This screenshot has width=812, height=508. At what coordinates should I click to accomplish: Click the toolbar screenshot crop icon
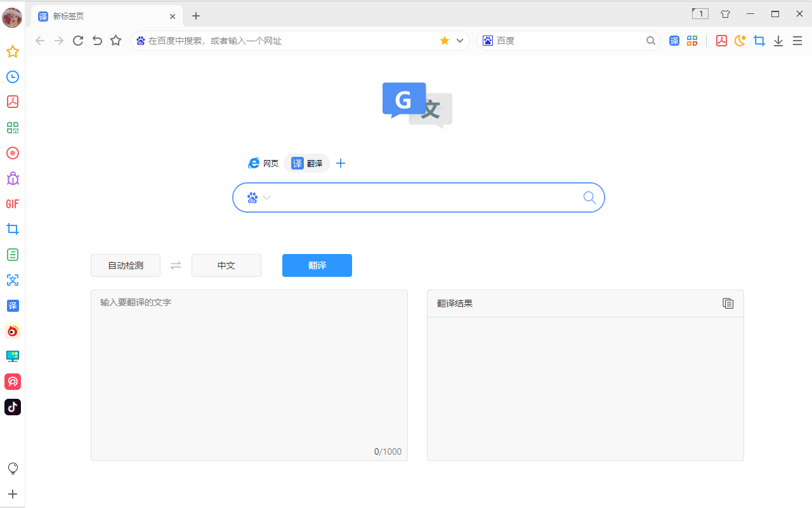pyautogui.click(x=759, y=41)
